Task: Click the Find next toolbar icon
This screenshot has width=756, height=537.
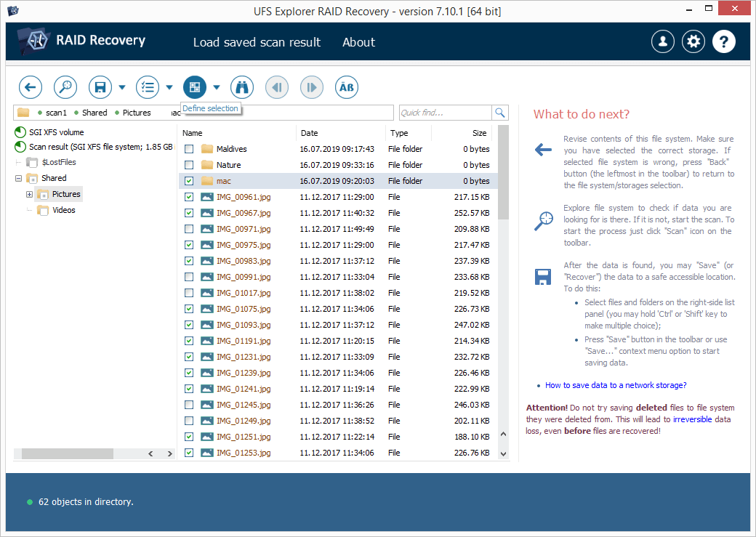Action: click(311, 87)
